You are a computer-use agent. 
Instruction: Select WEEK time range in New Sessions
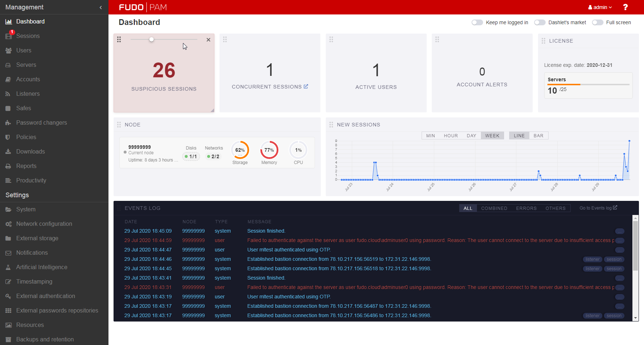[492, 136]
